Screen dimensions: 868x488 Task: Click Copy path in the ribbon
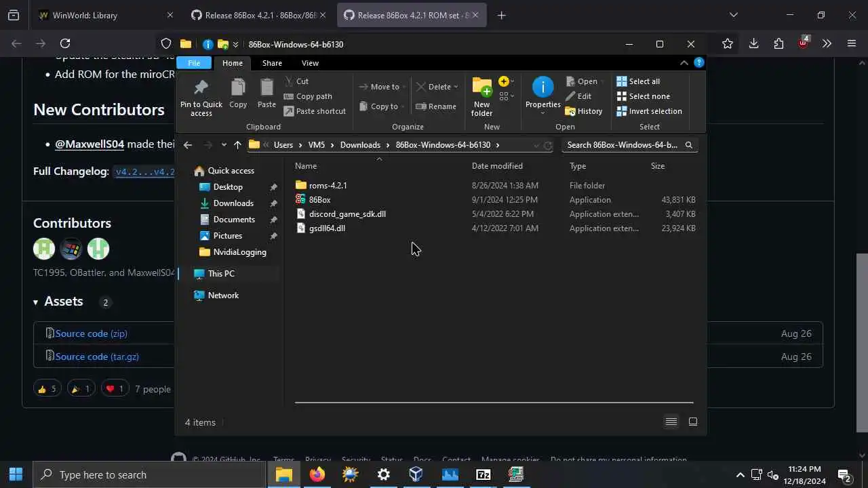pyautogui.click(x=308, y=96)
